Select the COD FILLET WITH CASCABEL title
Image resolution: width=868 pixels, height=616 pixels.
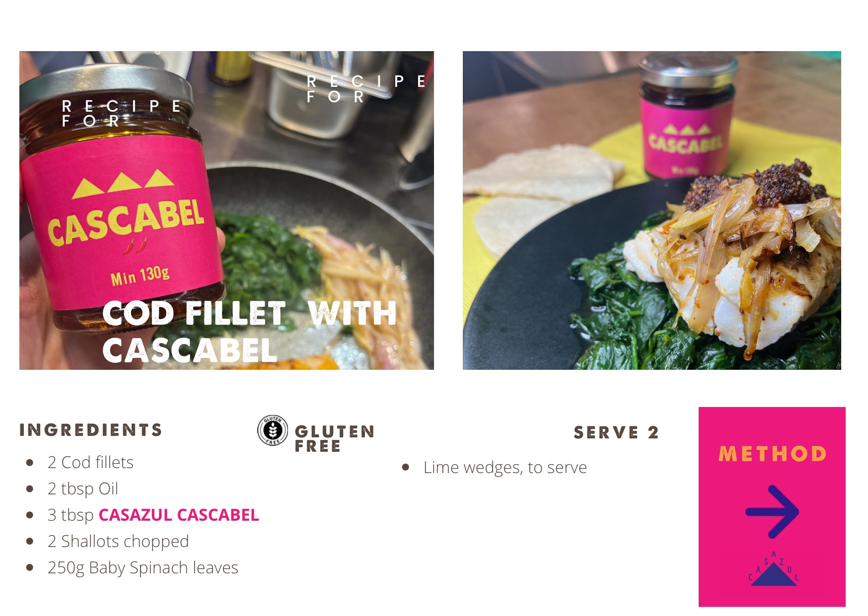coord(249,332)
